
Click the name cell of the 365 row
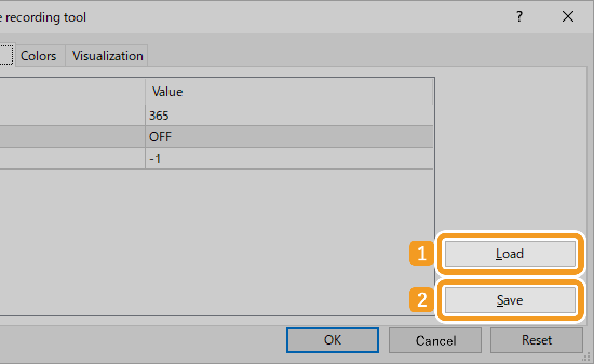pos(70,115)
